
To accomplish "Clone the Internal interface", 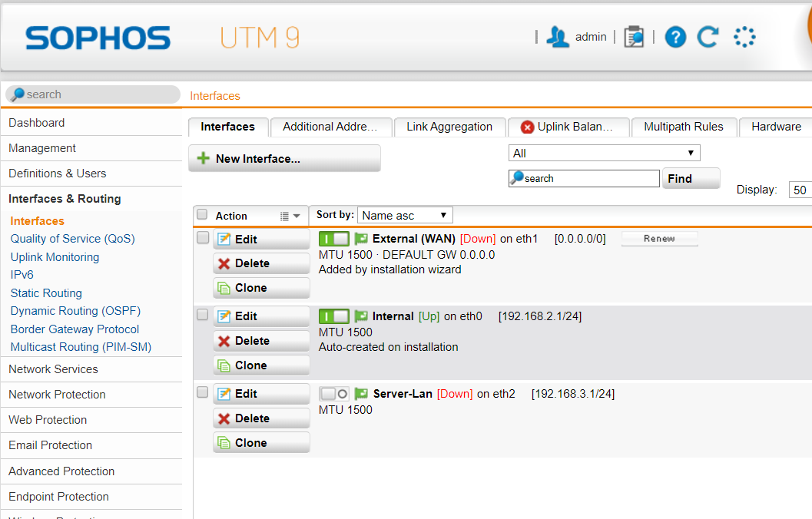I will (261, 365).
